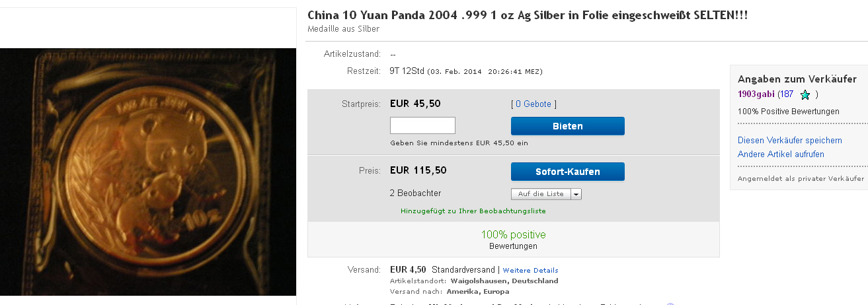Focus the bid amount input field
868x305 pixels.
pyautogui.click(x=422, y=125)
